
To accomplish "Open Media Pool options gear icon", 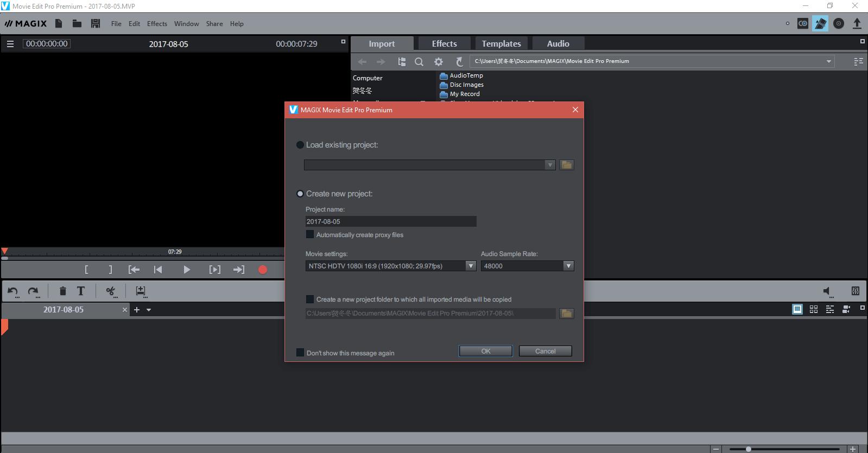I will [x=439, y=62].
